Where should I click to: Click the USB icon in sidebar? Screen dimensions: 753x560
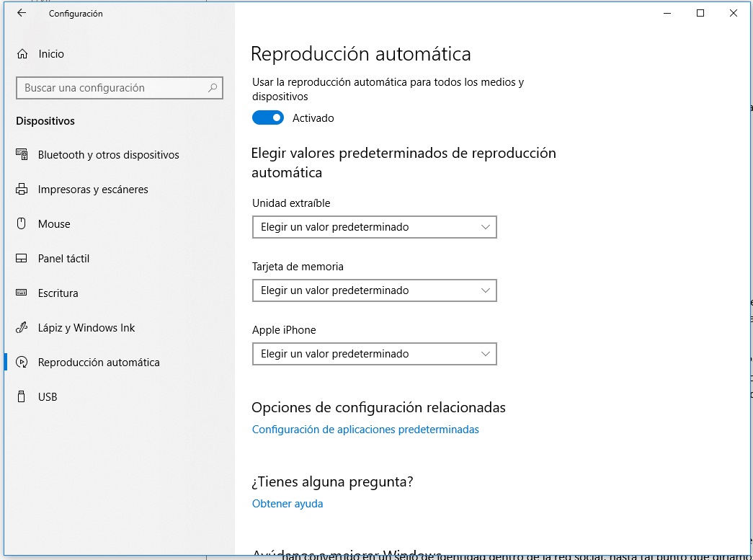pos(22,397)
